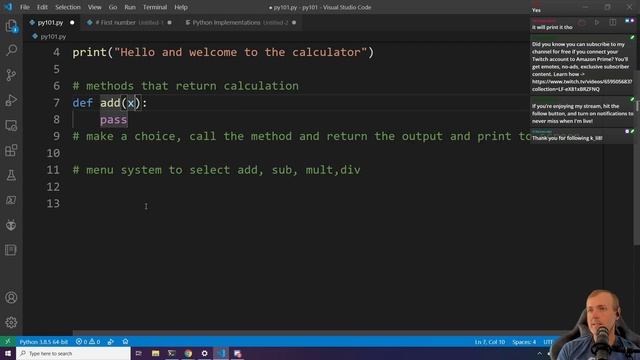Split the editor to the right
Screen dimensions: 640x360
(613, 22)
